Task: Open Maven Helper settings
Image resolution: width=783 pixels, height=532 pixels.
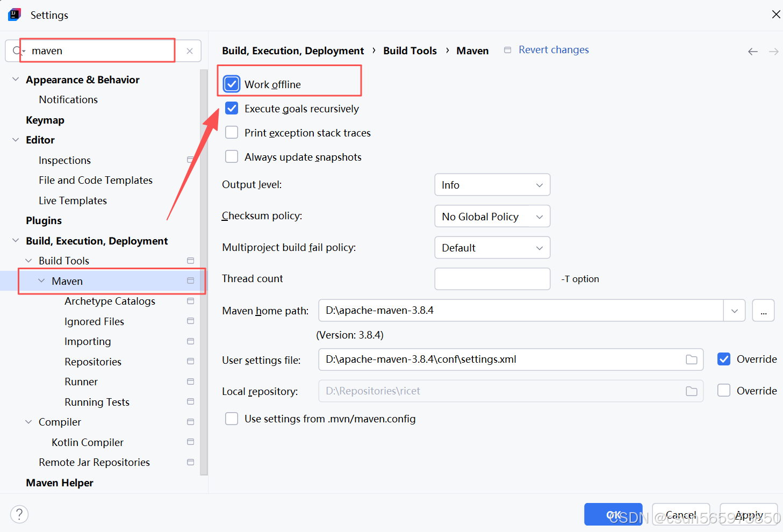Action: (x=60, y=483)
